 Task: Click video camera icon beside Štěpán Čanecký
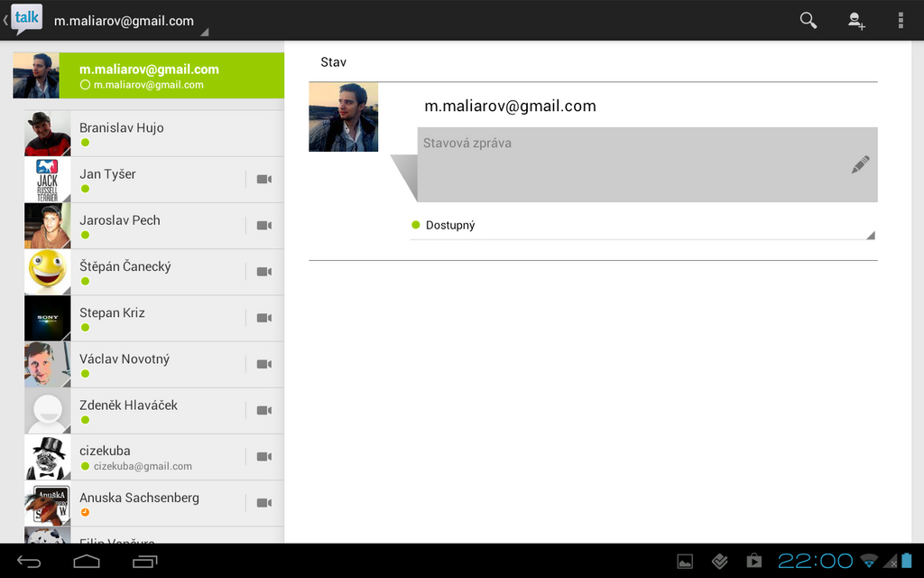coord(263,272)
